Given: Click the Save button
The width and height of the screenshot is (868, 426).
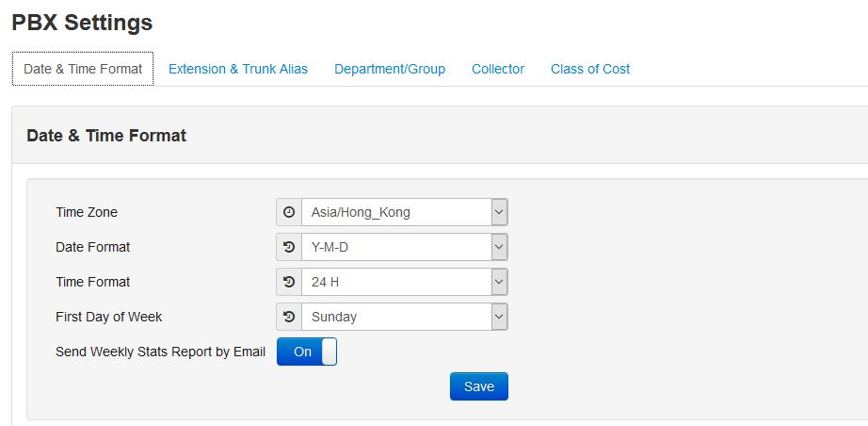Looking at the screenshot, I should [479, 386].
